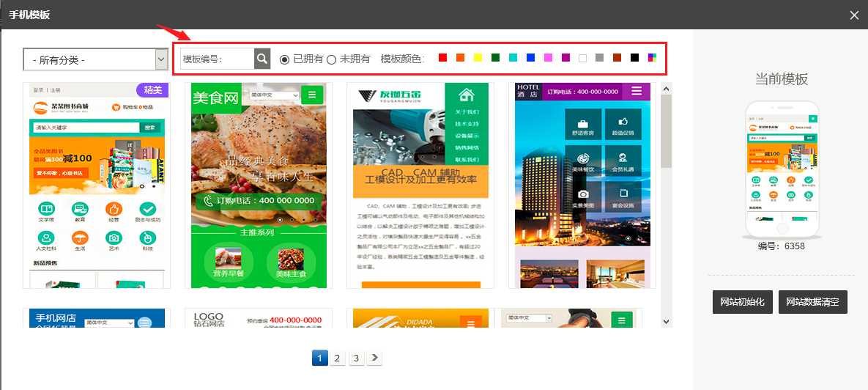Image resolution: width=868 pixels, height=390 pixels.
Task: Click the hamburger menu icon on 美食网 template
Action: (x=312, y=95)
